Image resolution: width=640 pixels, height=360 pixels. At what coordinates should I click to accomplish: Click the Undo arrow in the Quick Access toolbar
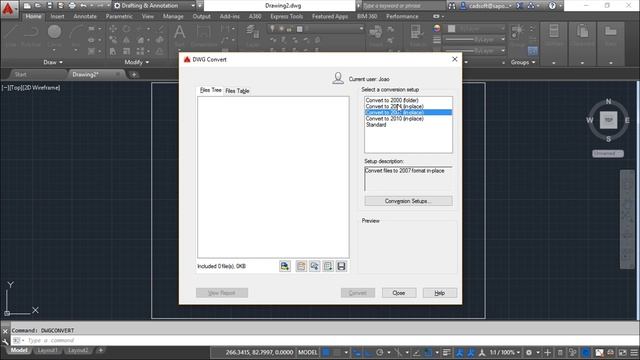coord(84,6)
